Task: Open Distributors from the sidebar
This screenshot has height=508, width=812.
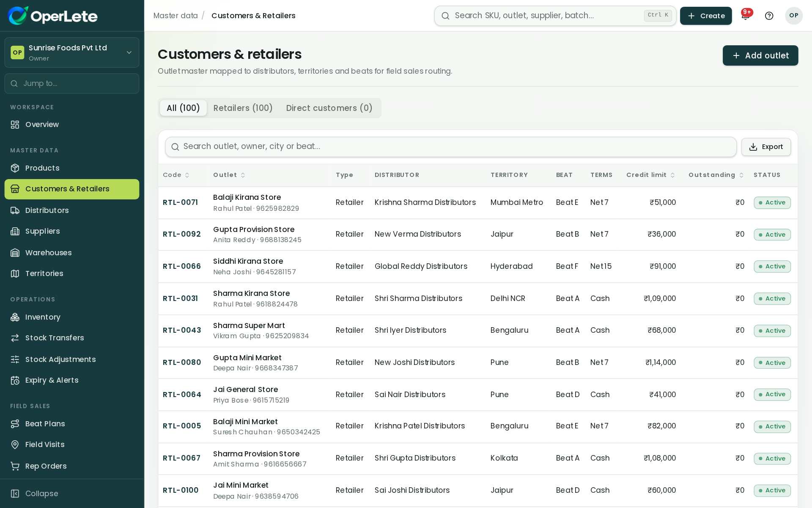Action: [72, 210]
